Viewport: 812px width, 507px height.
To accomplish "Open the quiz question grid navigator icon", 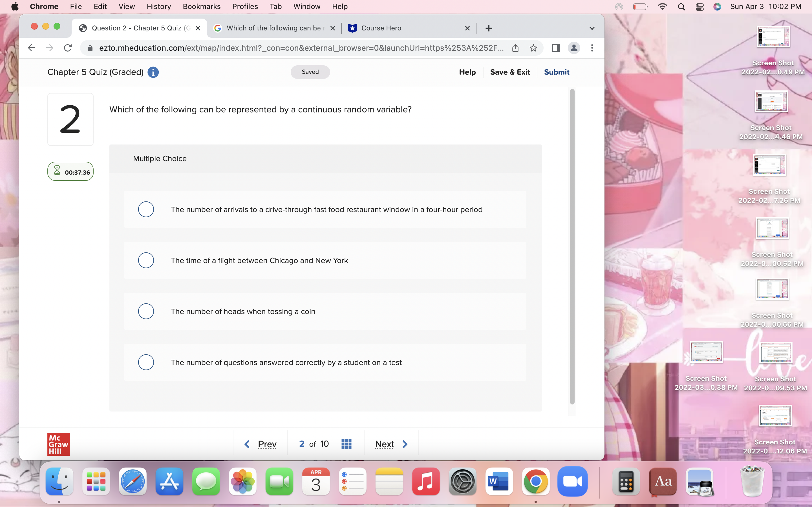I will [x=346, y=443].
